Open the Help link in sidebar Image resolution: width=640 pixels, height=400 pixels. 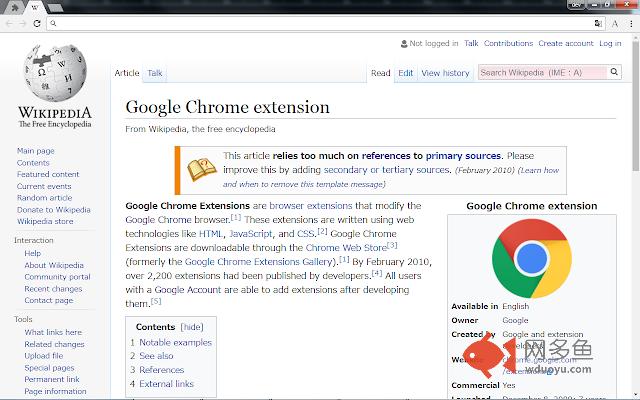point(33,253)
